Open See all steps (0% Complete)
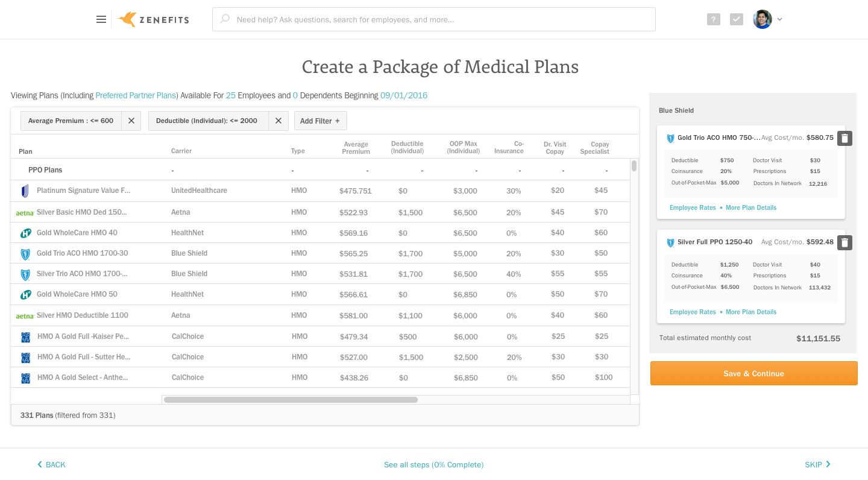This screenshot has height=480, width=868. coord(433,464)
